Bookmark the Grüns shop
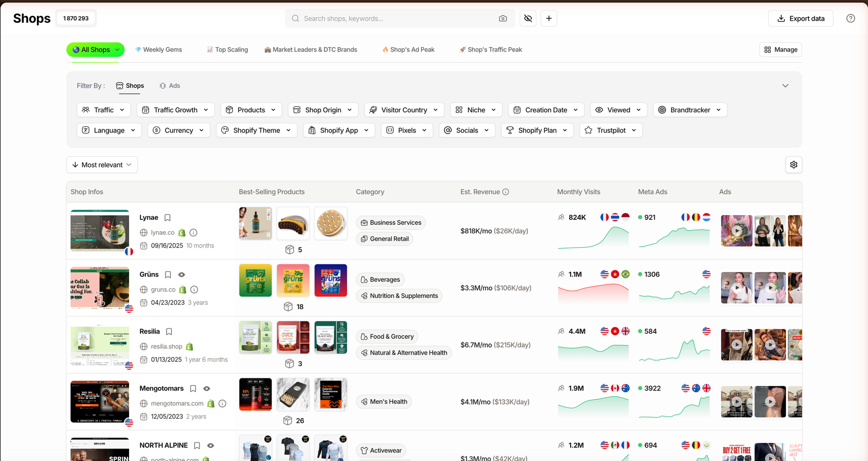This screenshot has height=461, width=868. (168, 275)
